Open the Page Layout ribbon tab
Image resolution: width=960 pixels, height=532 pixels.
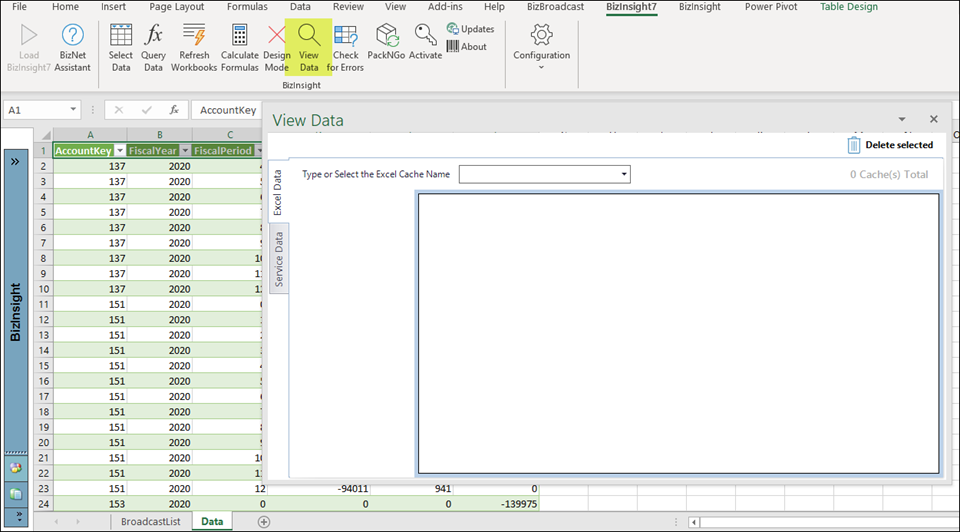click(177, 7)
